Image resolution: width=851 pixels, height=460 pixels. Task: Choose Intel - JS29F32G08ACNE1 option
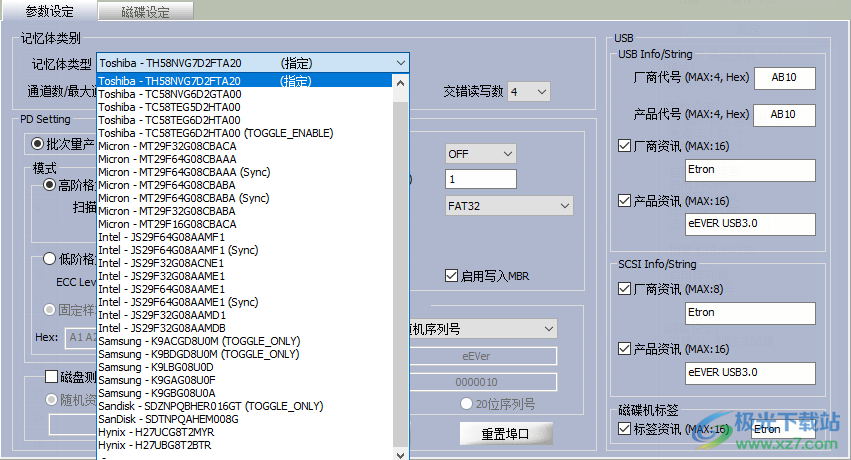pos(244,263)
